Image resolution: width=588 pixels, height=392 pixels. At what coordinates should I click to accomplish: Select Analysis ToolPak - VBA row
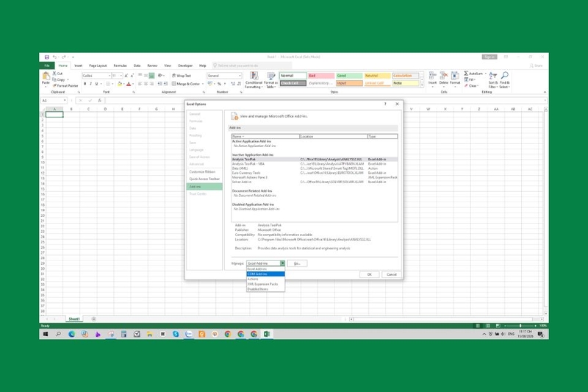(x=315, y=164)
